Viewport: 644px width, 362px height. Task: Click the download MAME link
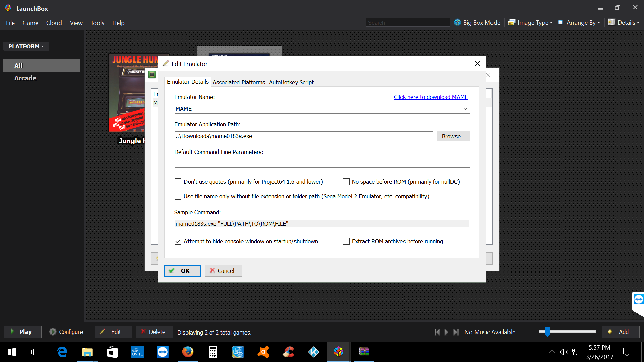coord(431,97)
